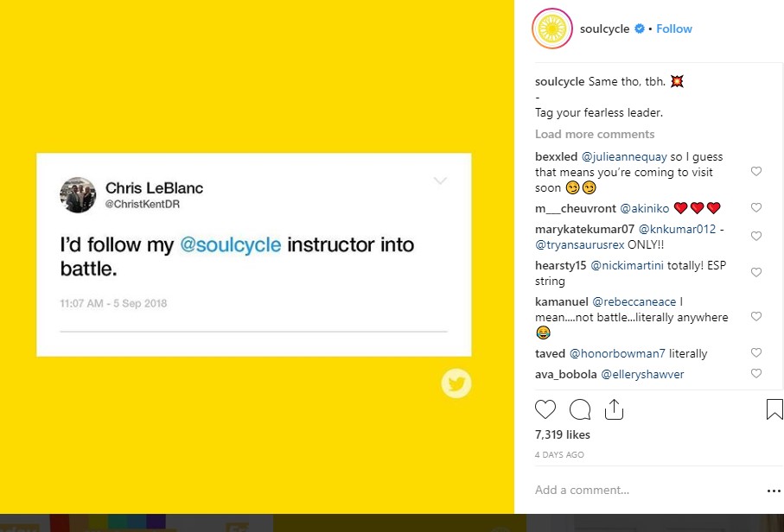Expand tweet chevron dropdown arrow

[x=440, y=181]
